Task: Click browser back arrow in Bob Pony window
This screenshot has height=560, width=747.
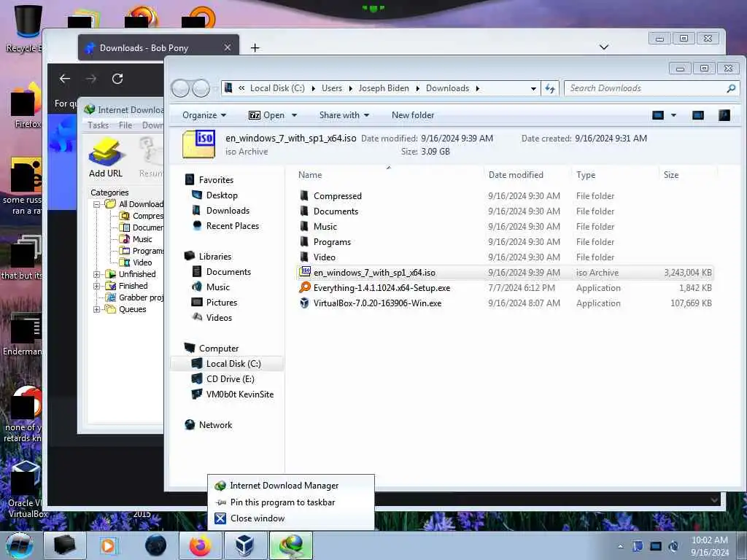Action: pyautogui.click(x=65, y=79)
